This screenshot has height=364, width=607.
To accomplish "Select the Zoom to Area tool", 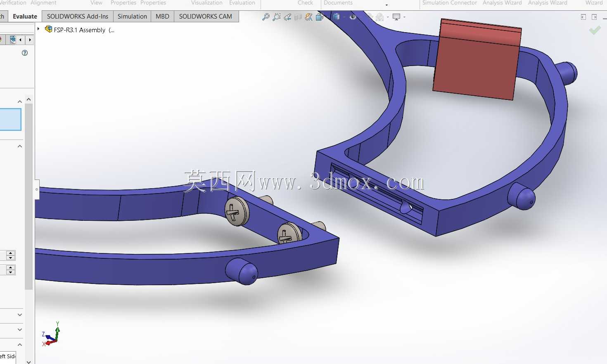I will click(x=277, y=17).
